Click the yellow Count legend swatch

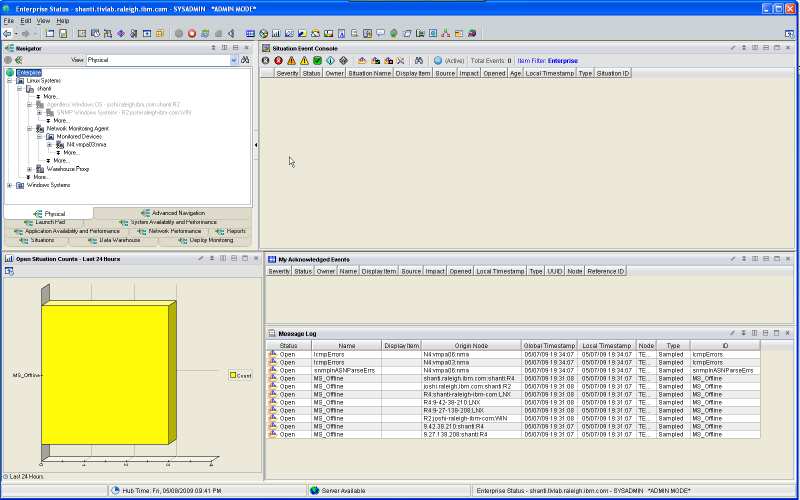pyautogui.click(x=233, y=376)
